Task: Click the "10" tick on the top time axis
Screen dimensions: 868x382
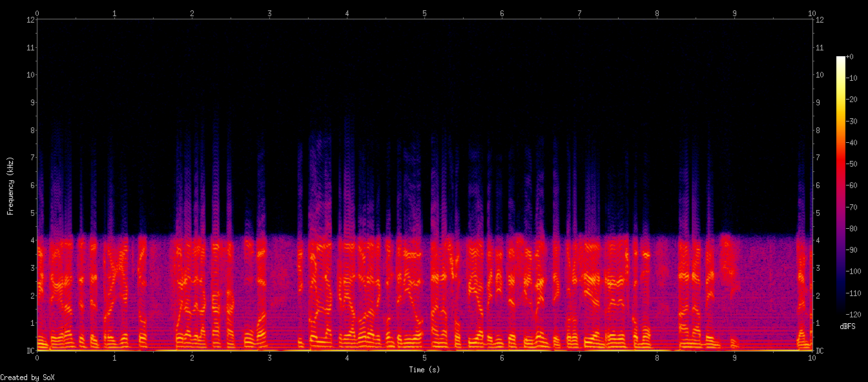Action: [x=812, y=12]
